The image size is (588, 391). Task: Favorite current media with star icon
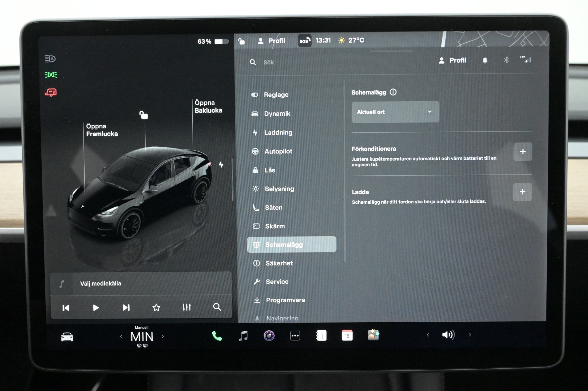click(x=156, y=308)
